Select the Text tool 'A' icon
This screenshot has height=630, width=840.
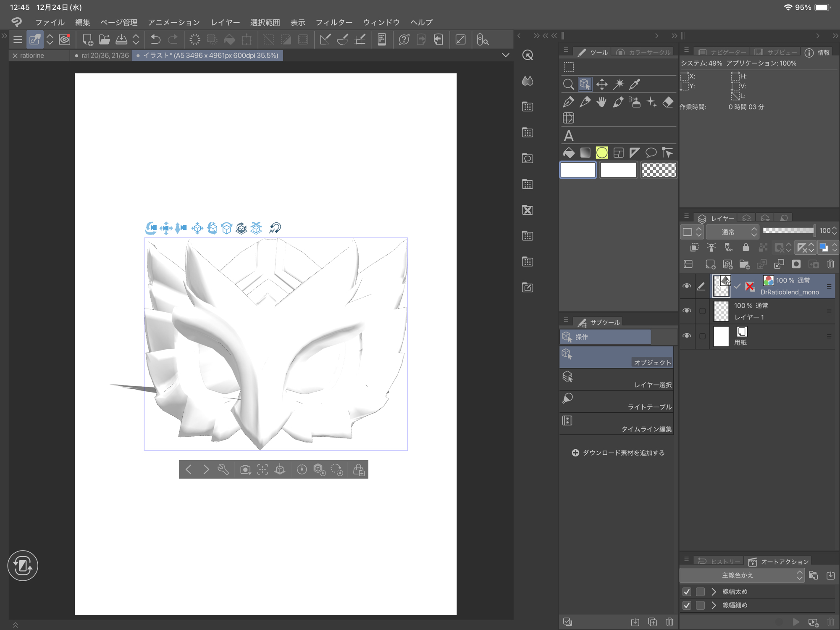click(x=568, y=136)
